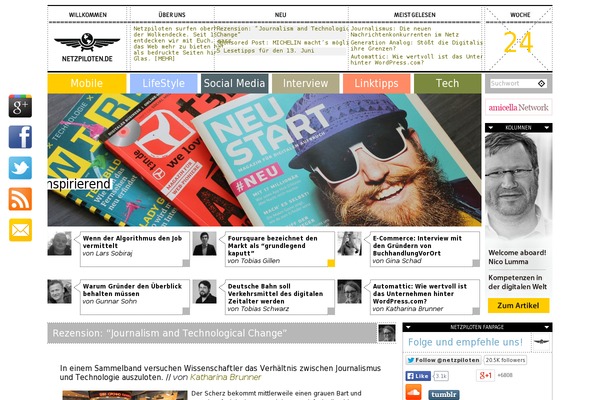Open the Rezension Journalism and Technological Change headline
Image resolution: width=600 pixels, height=400 pixels.
tap(170, 333)
